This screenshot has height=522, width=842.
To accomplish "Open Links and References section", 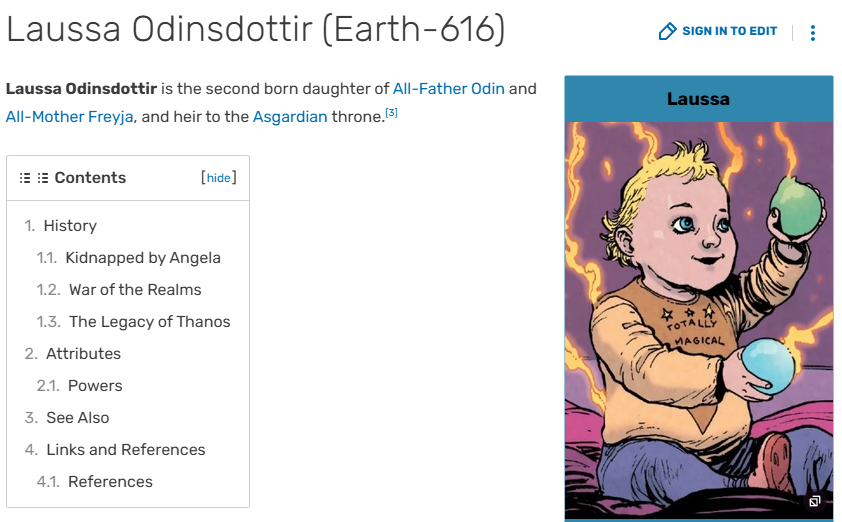I will [x=125, y=450].
